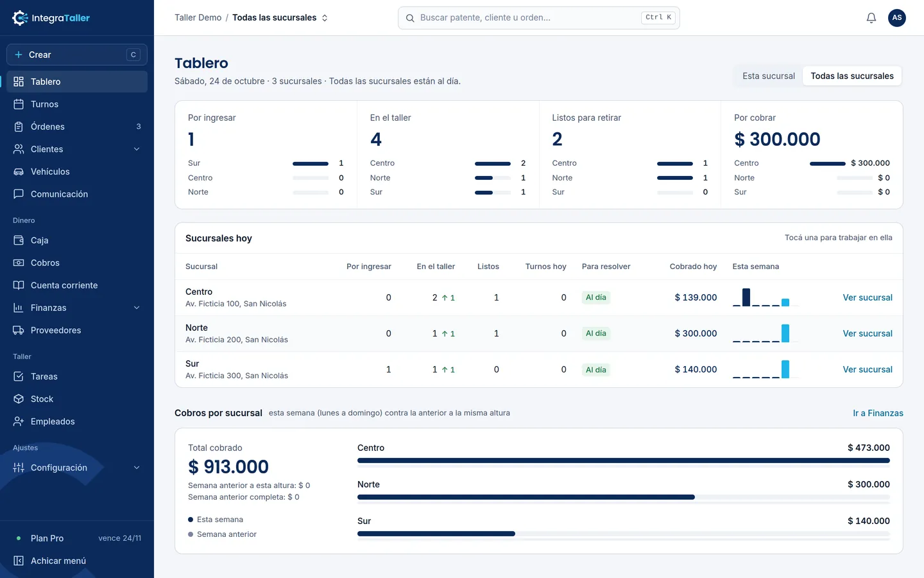
Task: Open the Todas las sucursales branch selector
Action: click(280, 18)
